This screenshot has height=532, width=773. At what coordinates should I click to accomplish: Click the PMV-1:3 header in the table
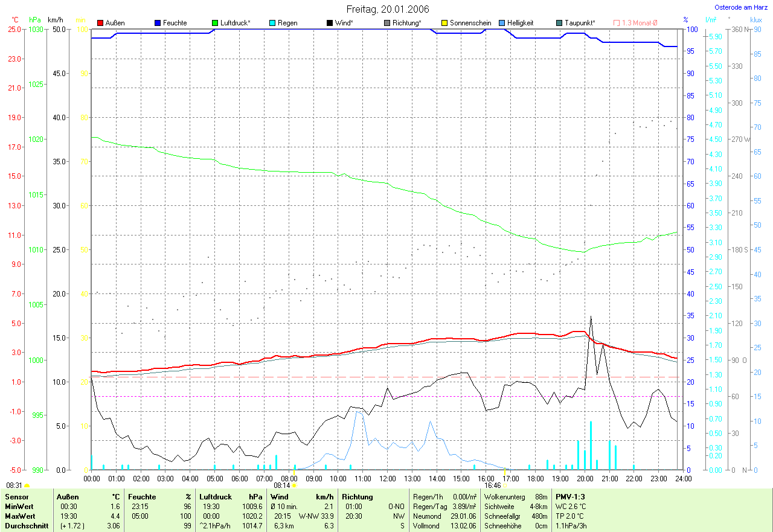click(570, 497)
